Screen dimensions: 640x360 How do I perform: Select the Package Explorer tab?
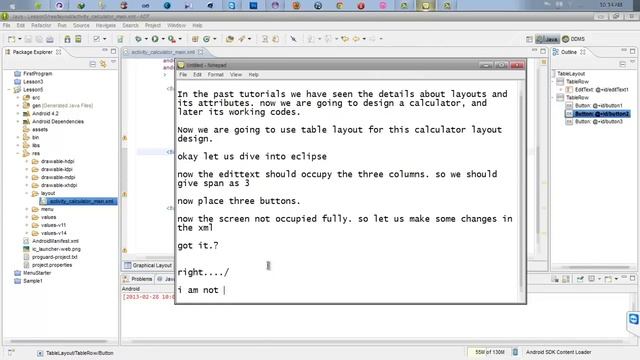coord(33,52)
